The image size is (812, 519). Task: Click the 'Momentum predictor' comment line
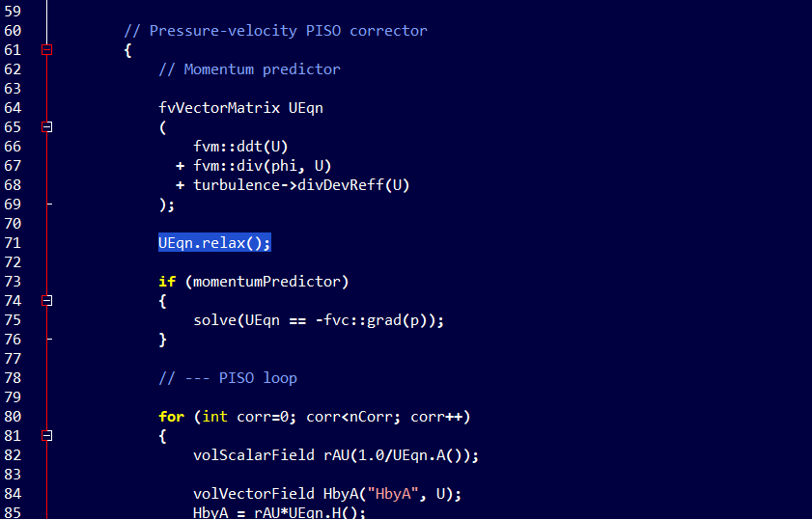[x=250, y=69]
